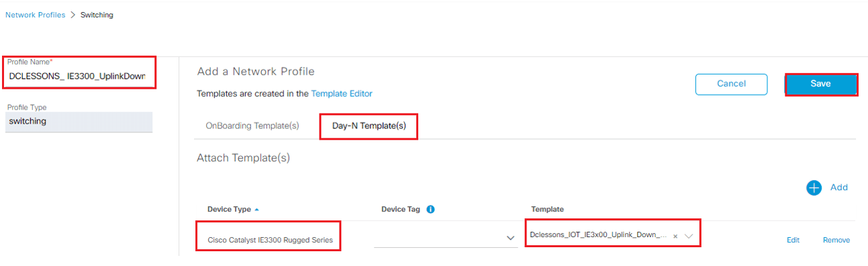Screen dimensions: 868x266
Task: Open the Template Editor link
Action: pyautogui.click(x=342, y=93)
